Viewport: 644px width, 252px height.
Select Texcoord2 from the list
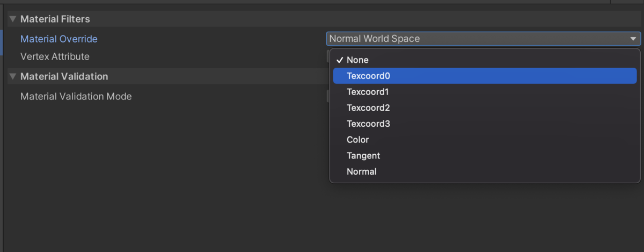coord(368,107)
